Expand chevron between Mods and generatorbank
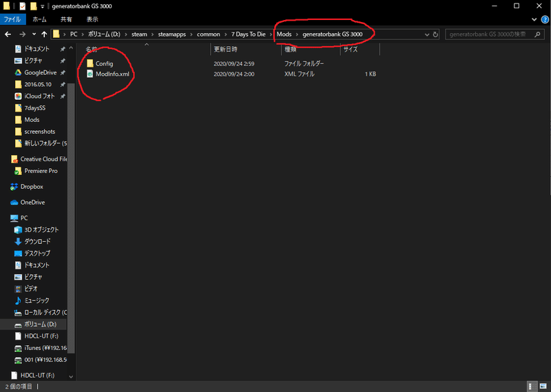 point(297,34)
